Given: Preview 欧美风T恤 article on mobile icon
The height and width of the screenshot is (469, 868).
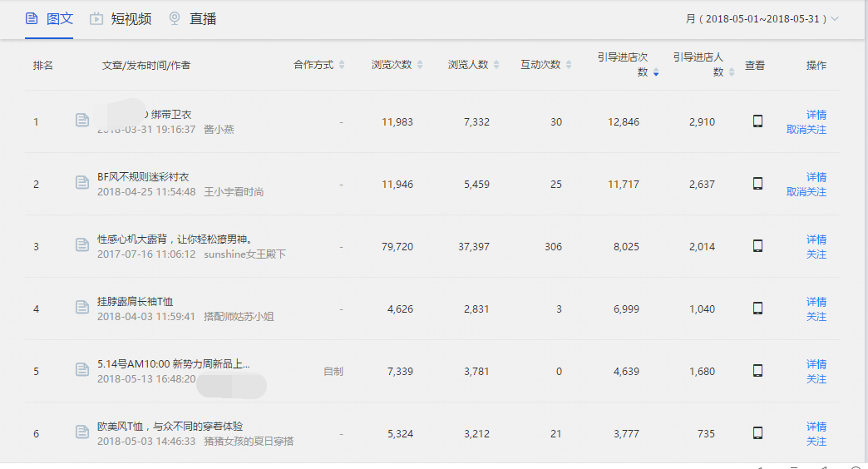Looking at the screenshot, I should click(x=758, y=432).
